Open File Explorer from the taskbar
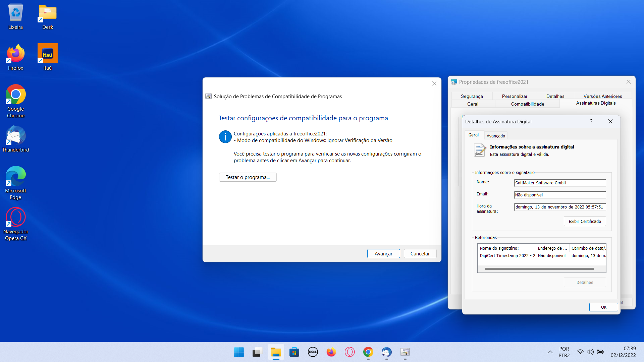 [276, 352]
